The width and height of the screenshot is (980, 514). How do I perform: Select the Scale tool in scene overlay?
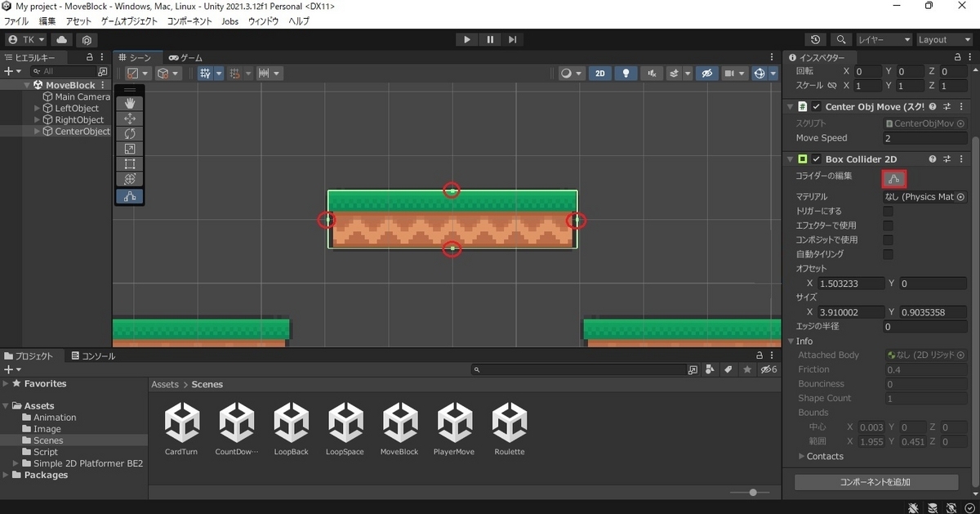[x=129, y=150]
